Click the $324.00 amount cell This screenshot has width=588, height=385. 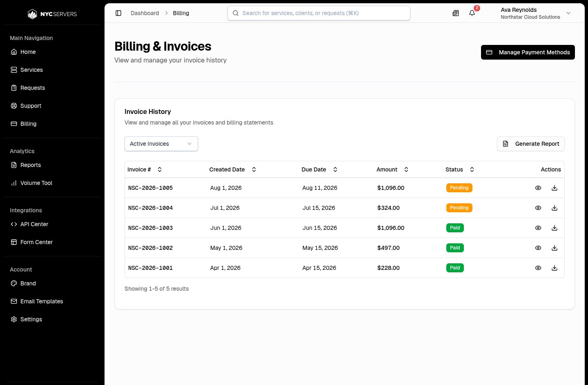click(388, 208)
